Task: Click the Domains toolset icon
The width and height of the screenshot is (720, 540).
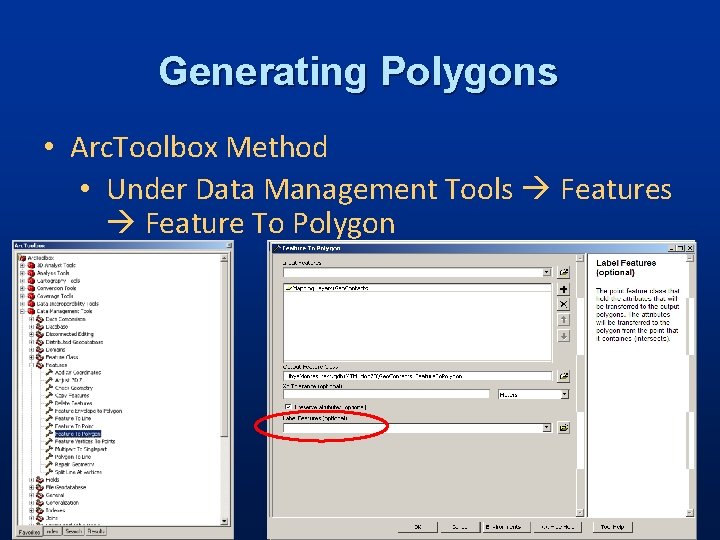Action: tap(40, 349)
